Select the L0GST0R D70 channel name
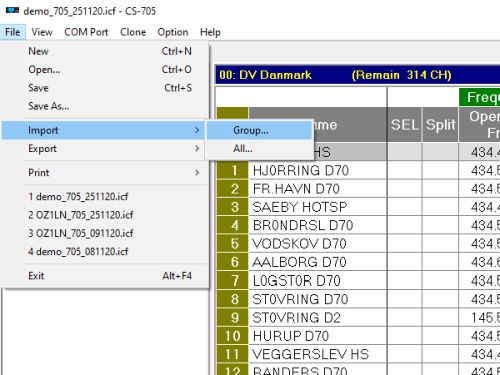 [x=318, y=281]
